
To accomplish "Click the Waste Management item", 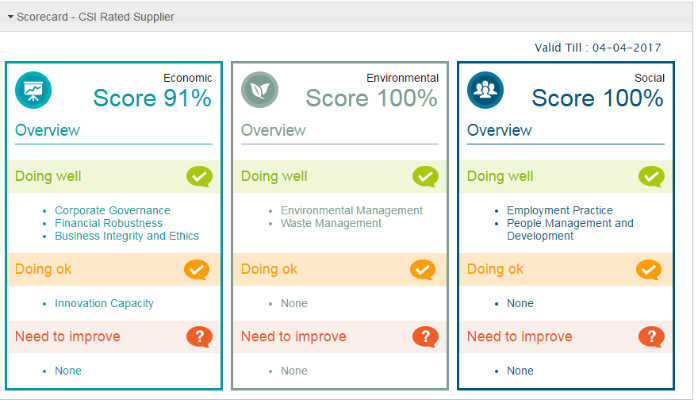I will 331,224.
